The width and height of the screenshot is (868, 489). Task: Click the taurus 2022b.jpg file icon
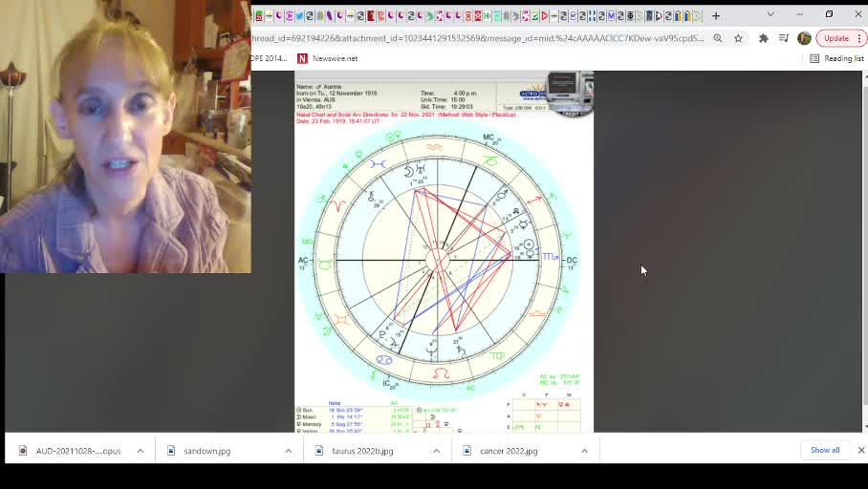pos(319,451)
